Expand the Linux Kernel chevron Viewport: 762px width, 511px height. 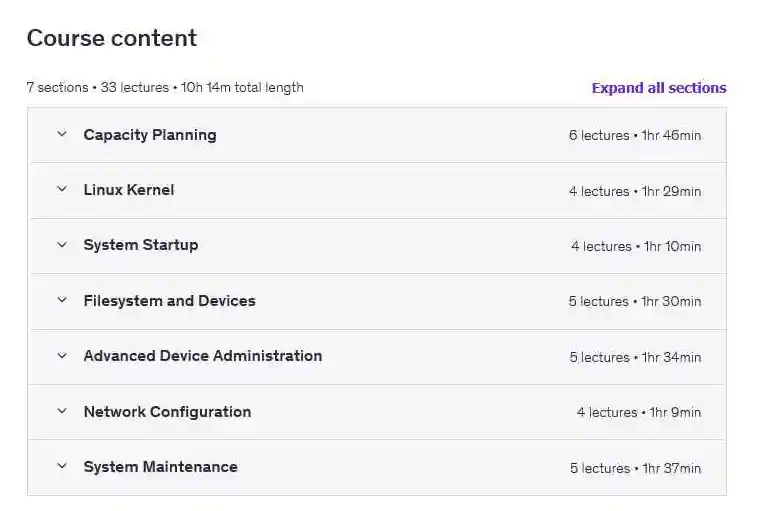(62, 190)
